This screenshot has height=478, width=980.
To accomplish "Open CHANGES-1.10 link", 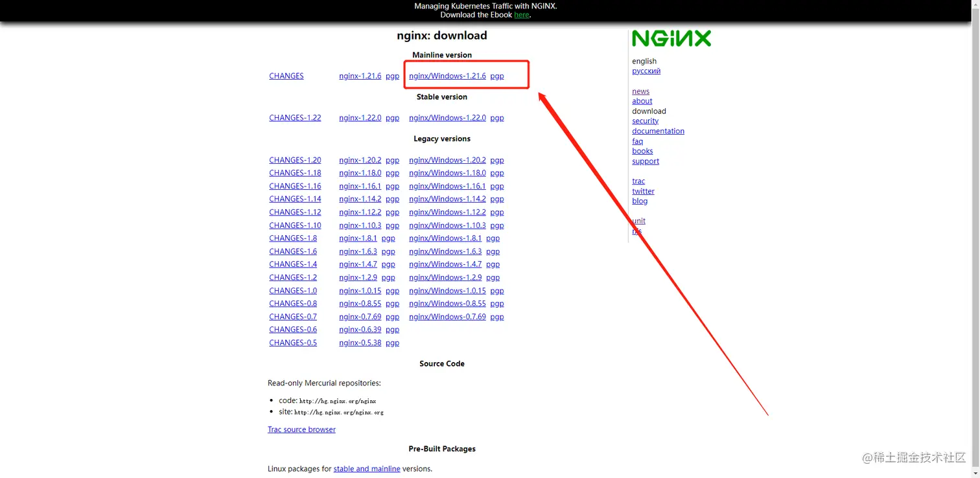I will [295, 225].
